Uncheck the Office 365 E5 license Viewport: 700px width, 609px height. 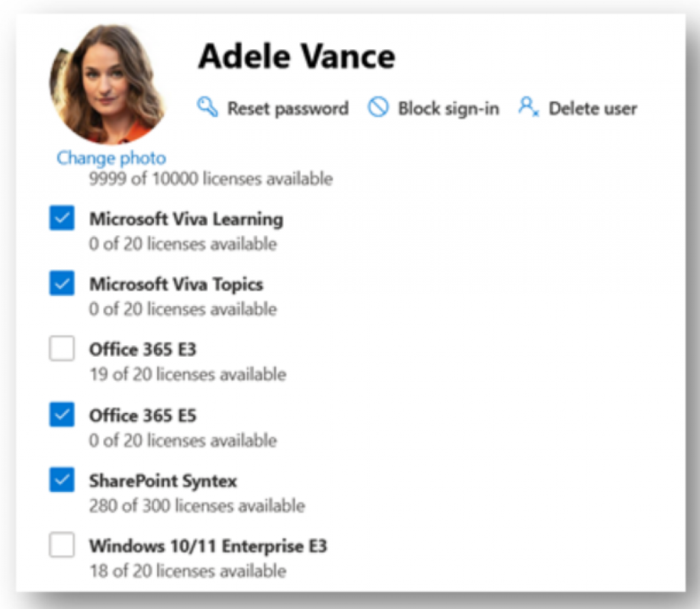pyautogui.click(x=62, y=414)
